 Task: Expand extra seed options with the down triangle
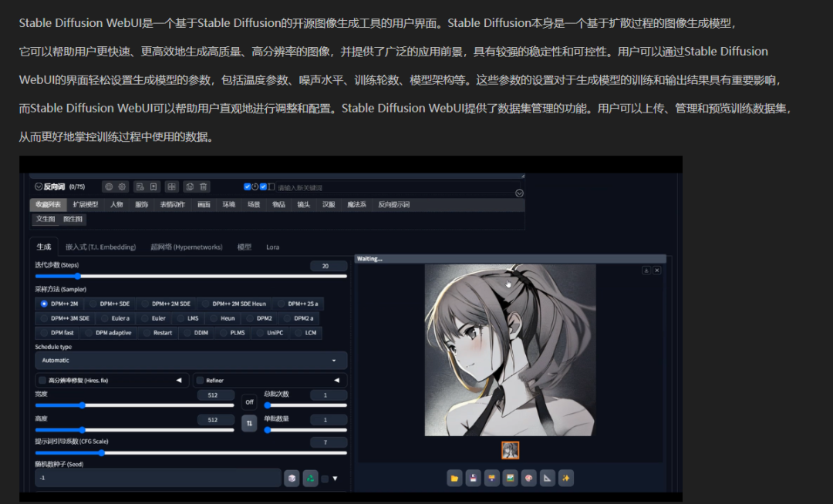(336, 479)
